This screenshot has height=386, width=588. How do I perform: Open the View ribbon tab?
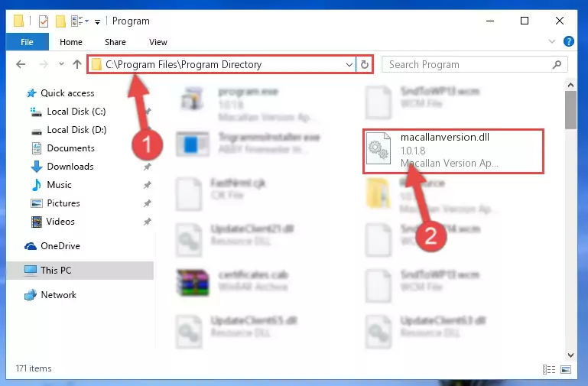(x=158, y=42)
